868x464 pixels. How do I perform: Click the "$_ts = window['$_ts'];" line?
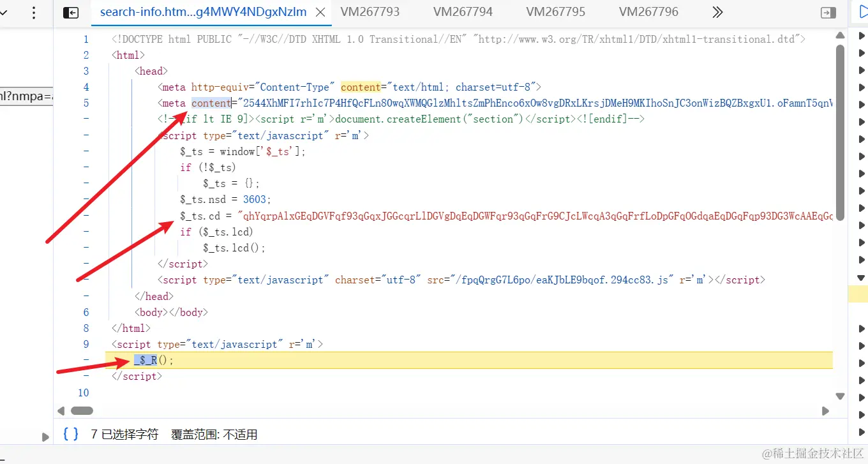pyautogui.click(x=243, y=151)
